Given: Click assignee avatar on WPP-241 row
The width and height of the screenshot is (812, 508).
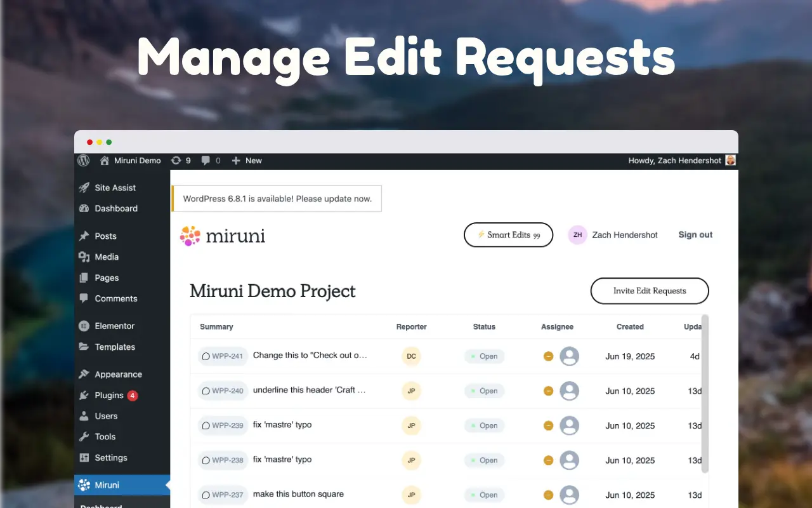Looking at the screenshot, I should pyautogui.click(x=569, y=356).
